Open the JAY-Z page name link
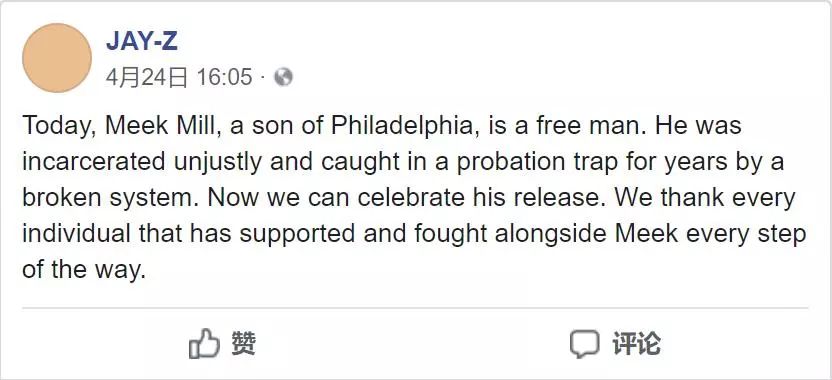This screenshot has width=832, height=380. (x=142, y=41)
